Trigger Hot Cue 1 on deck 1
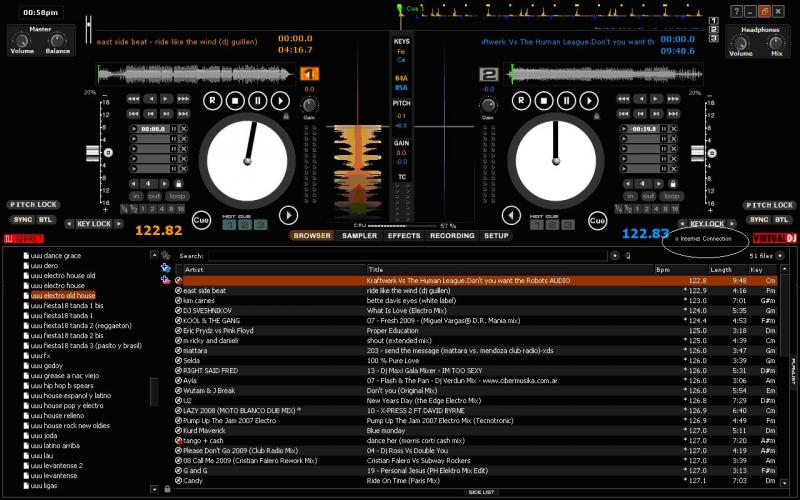 pos(229,224)
